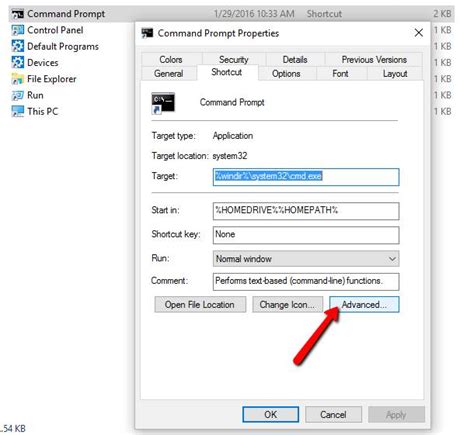
Task: Expand the Run window mode dropdown
Action: pyautogui.click(x=306, y=259)
